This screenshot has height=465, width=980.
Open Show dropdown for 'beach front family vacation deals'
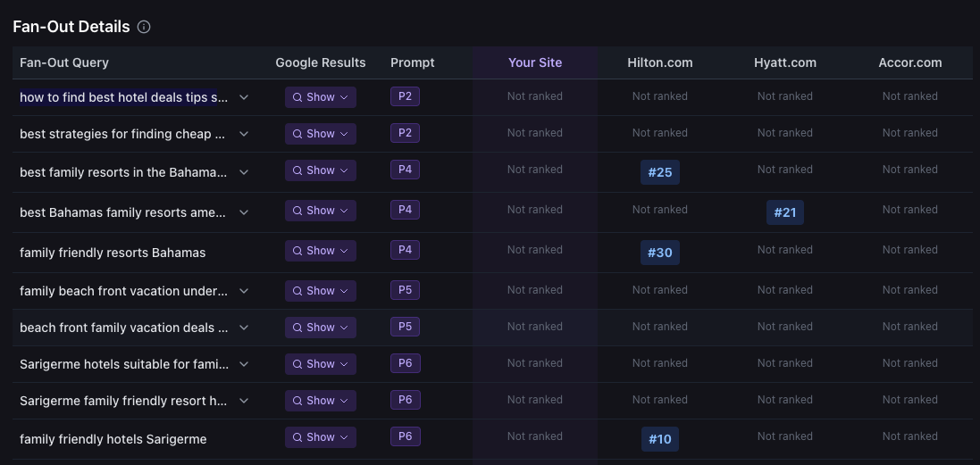320,328
